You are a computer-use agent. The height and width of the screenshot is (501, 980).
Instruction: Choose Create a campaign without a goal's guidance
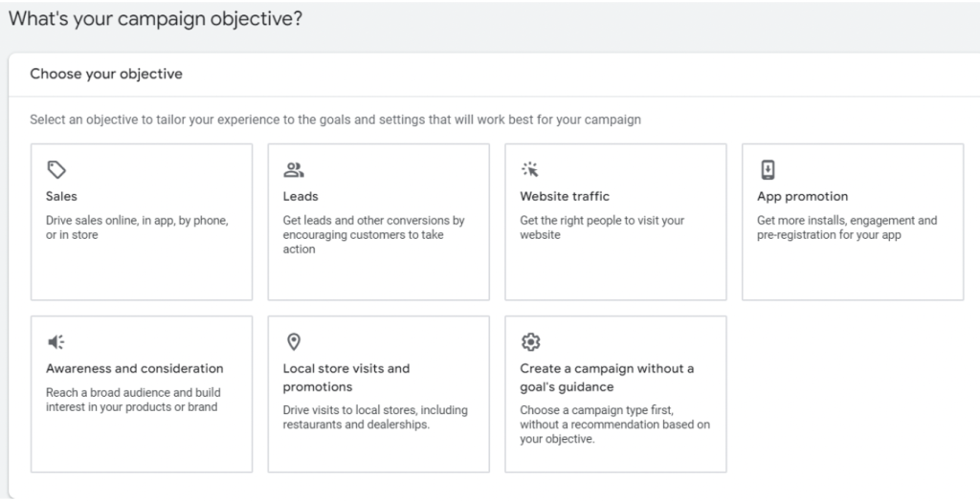point(607,378)
